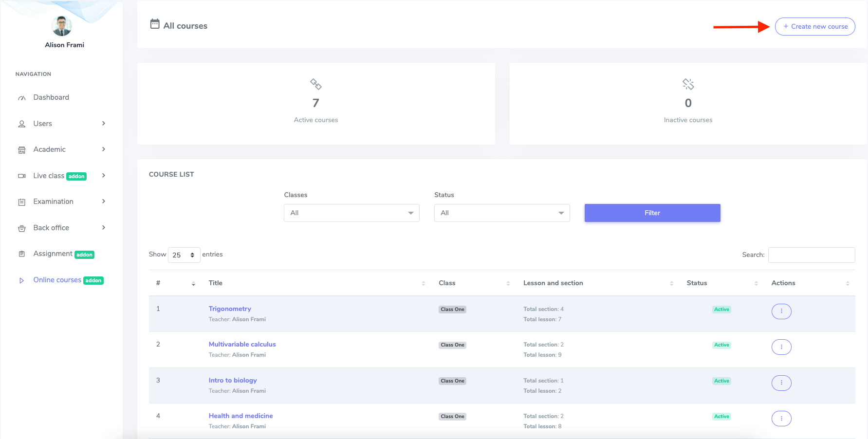Screen dimensions: 868x439
Task: Open actions menu for Trigonometry course
Action: tap(781, 311)
